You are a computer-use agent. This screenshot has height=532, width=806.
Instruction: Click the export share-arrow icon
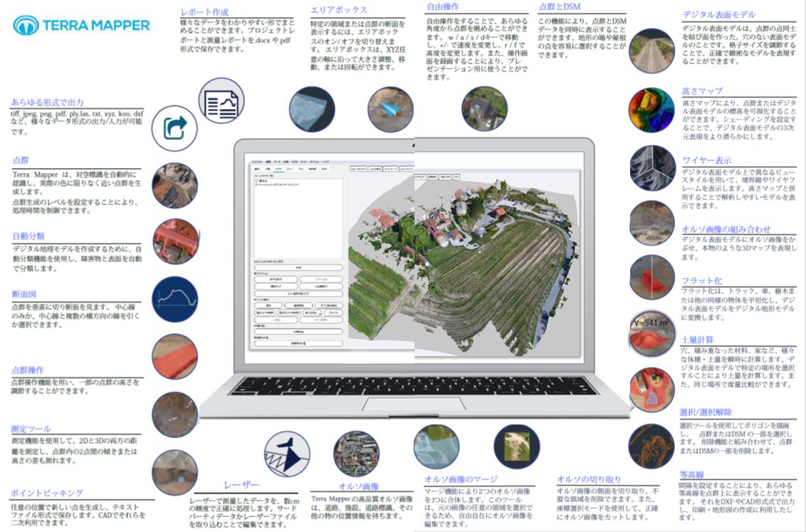pyautogui.click(x=174, y=128)
